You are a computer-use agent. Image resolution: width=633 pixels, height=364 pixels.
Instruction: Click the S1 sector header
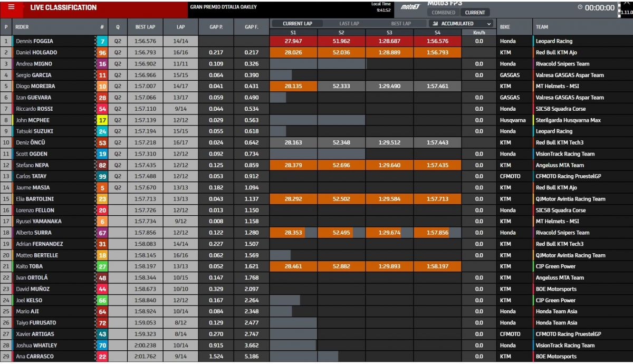click(293, 32)
